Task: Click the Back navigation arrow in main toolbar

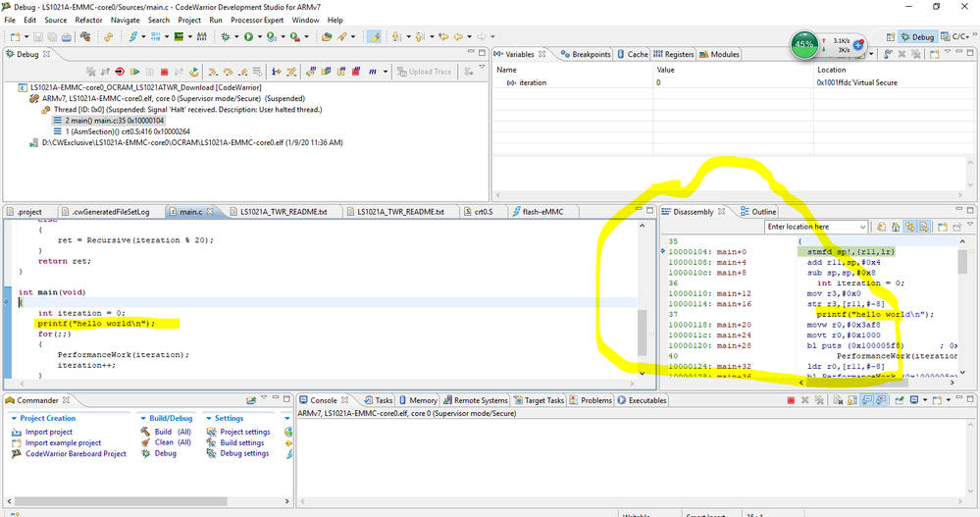Action: [x=458, y=37]
